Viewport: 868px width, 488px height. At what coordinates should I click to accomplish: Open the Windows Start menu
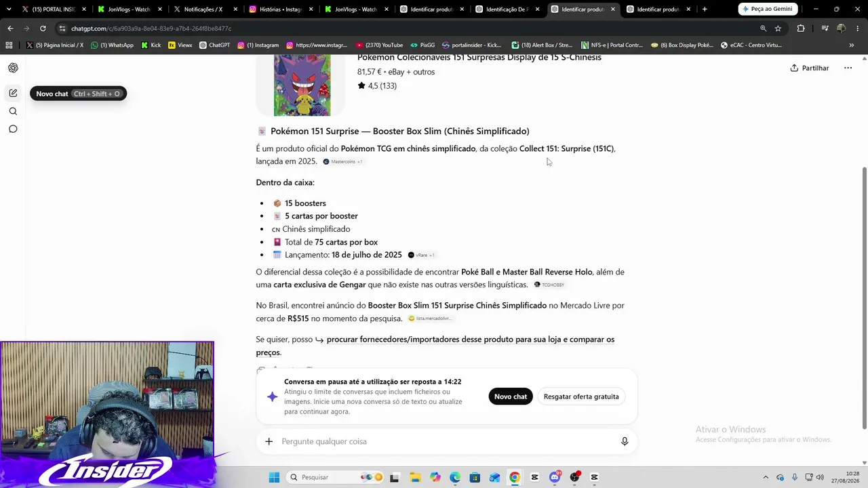[x=274, y=477]
